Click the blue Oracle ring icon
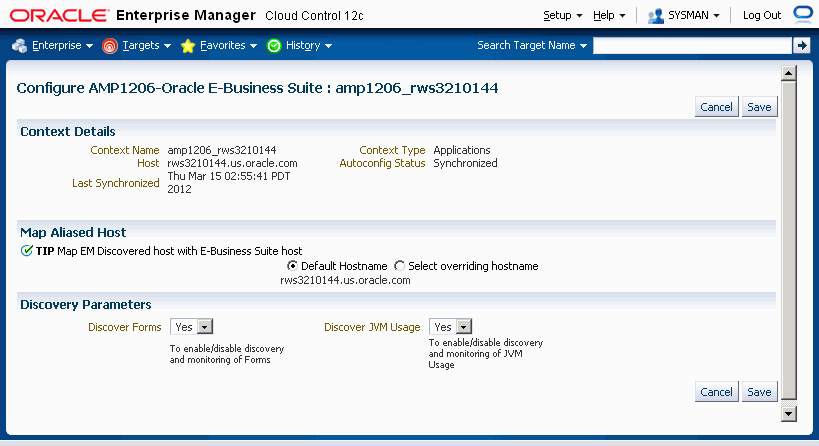The width and height of the screenshot is (819, 446). tap(803, 13)
